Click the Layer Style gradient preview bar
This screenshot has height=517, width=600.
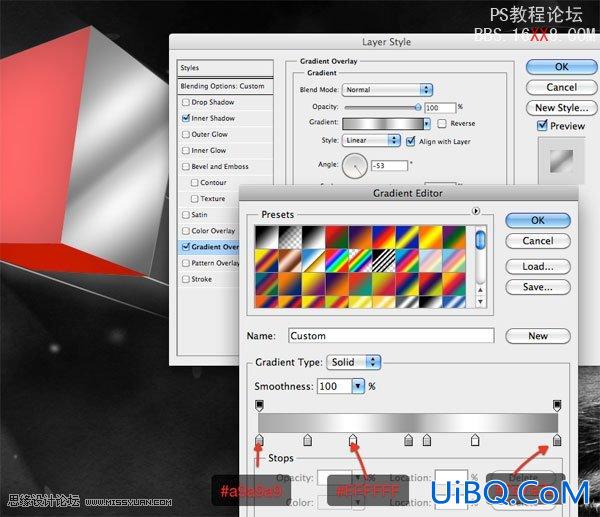383,124
